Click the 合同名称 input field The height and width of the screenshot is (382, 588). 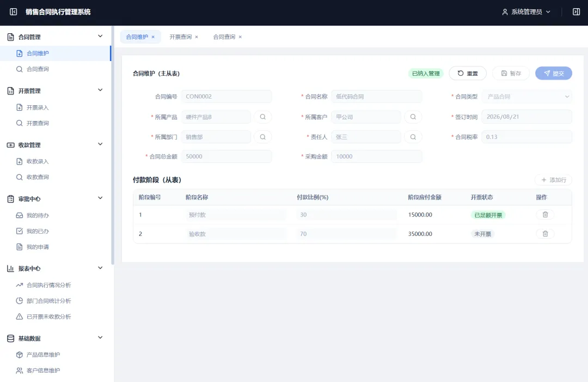point(377,96)
